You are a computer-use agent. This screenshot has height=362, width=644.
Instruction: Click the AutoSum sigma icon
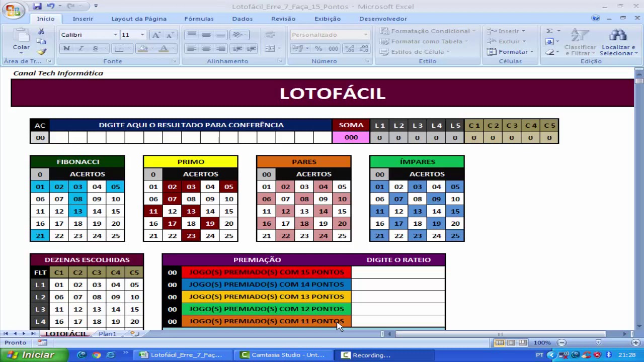click(x=549, y=31)
